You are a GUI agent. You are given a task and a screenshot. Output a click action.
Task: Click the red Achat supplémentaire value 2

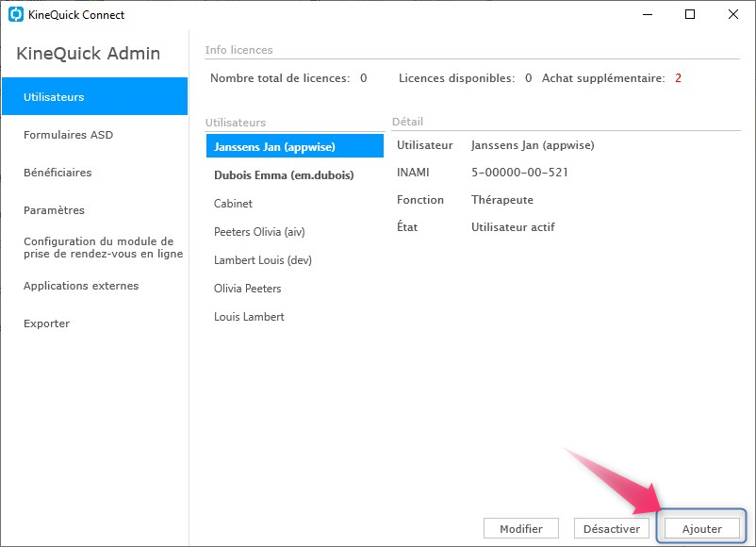coord(678,78)
